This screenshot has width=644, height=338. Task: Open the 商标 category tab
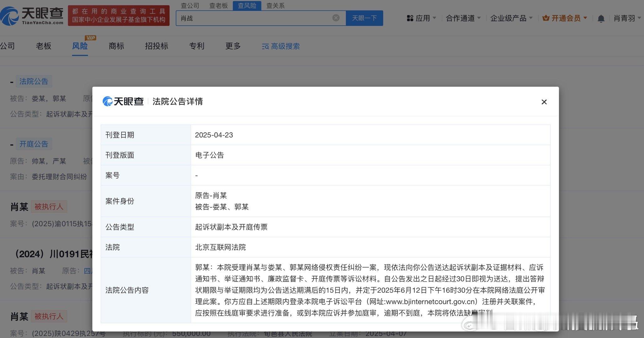click(116, 46)
